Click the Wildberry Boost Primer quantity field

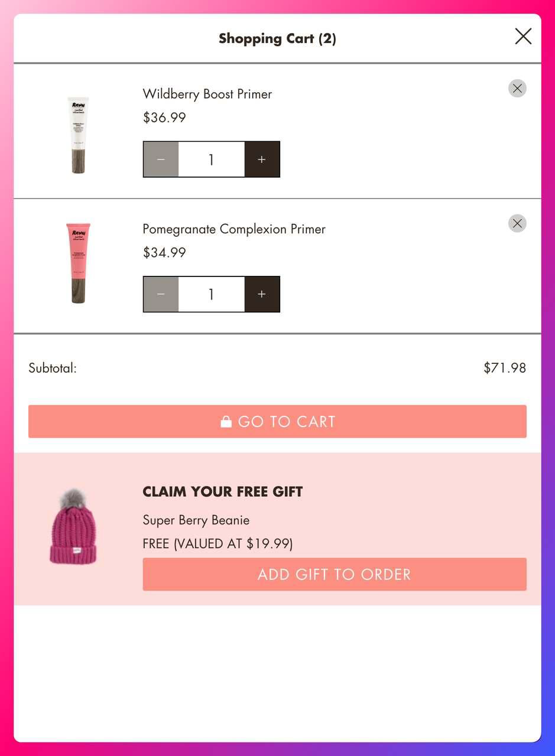(x=211, y=159)
